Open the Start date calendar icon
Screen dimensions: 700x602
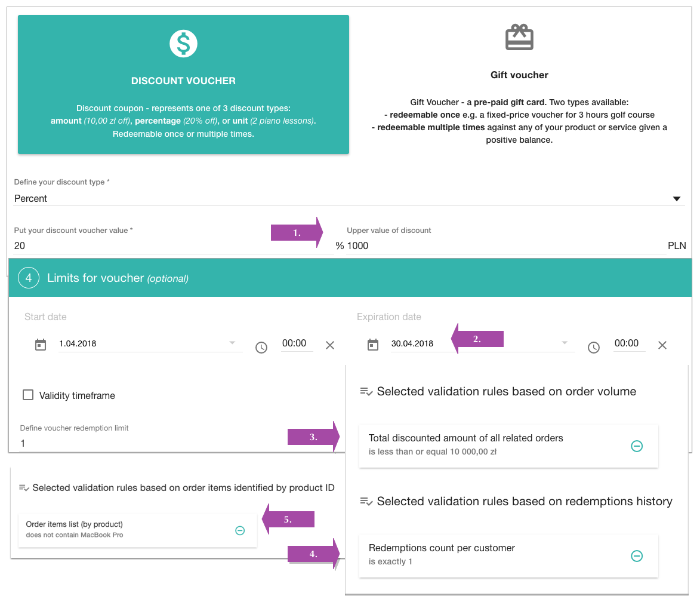pos(41,345)
